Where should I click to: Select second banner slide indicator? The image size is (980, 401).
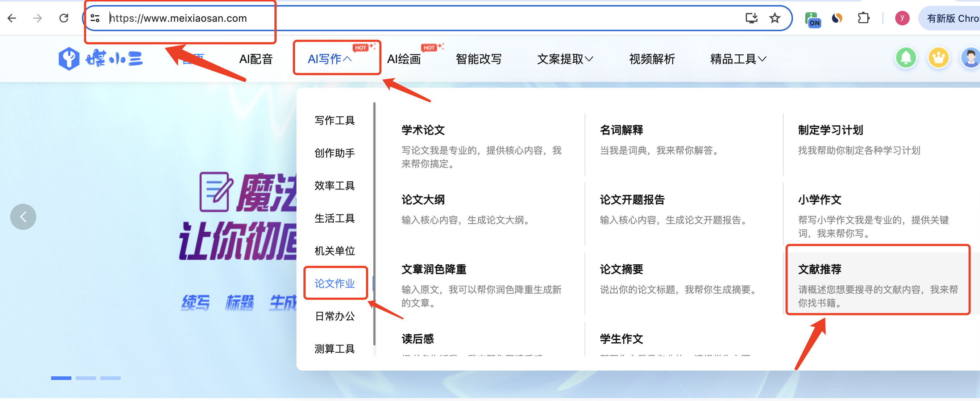click(86, 378)
